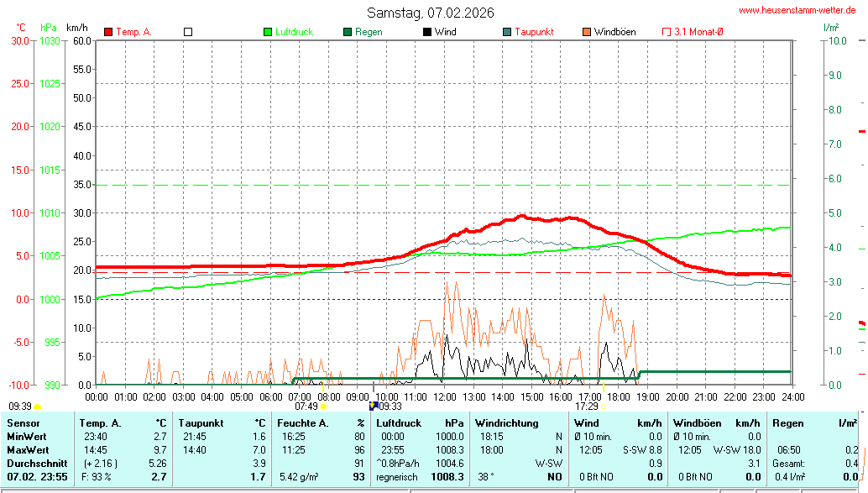868x493 pixels.
Task: Click the teal Taupunkt legend square
Action: (x=507, y=32)
